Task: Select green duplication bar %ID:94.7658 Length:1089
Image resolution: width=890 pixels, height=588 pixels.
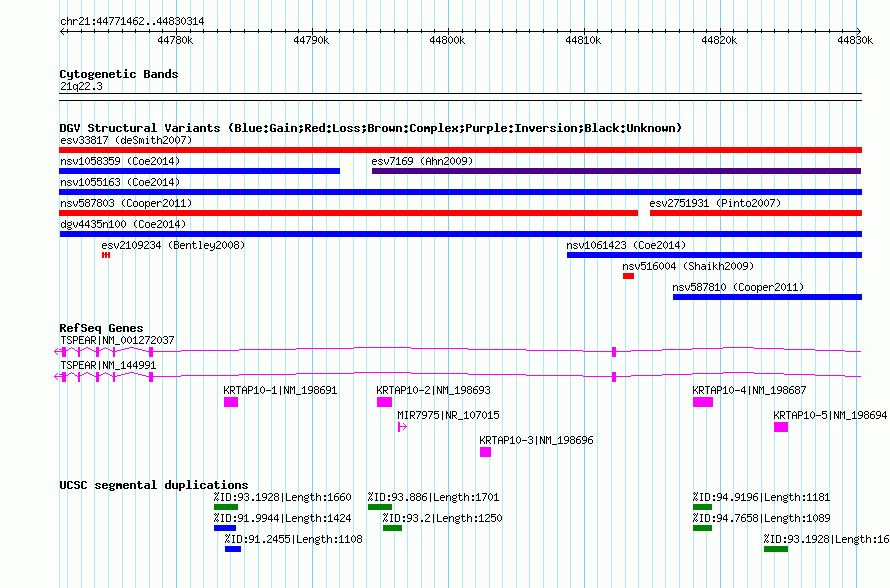Action: click(702, 528)
